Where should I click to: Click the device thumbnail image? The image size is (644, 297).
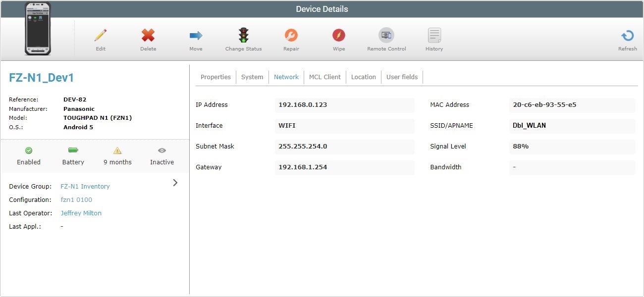(38, 29)
